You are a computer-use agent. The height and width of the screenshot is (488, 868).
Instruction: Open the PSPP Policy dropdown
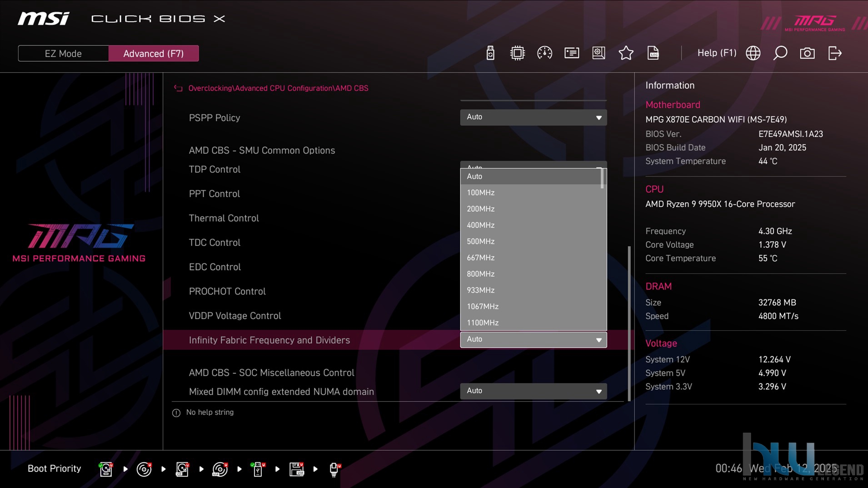tap(533, 117)
